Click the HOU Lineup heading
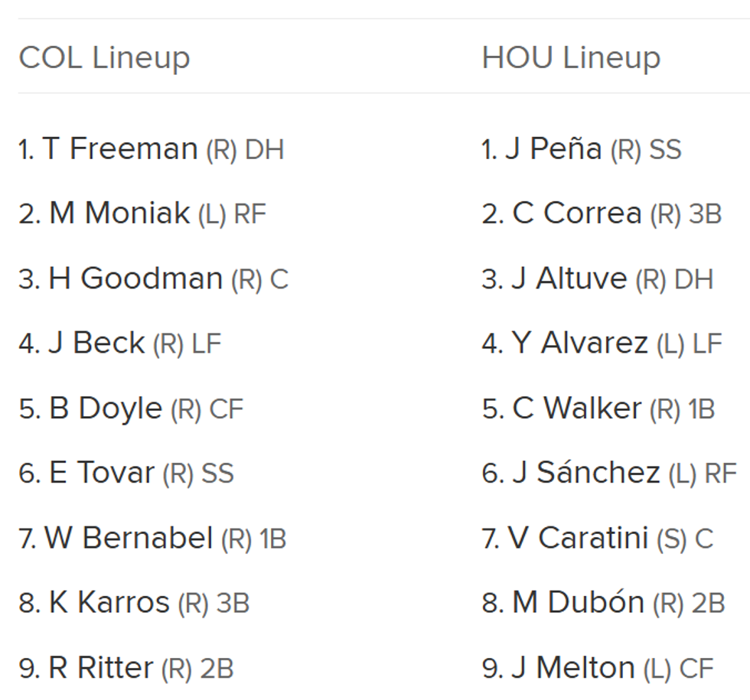This screenshot has width=750, height=700. (x=571, y=57)
